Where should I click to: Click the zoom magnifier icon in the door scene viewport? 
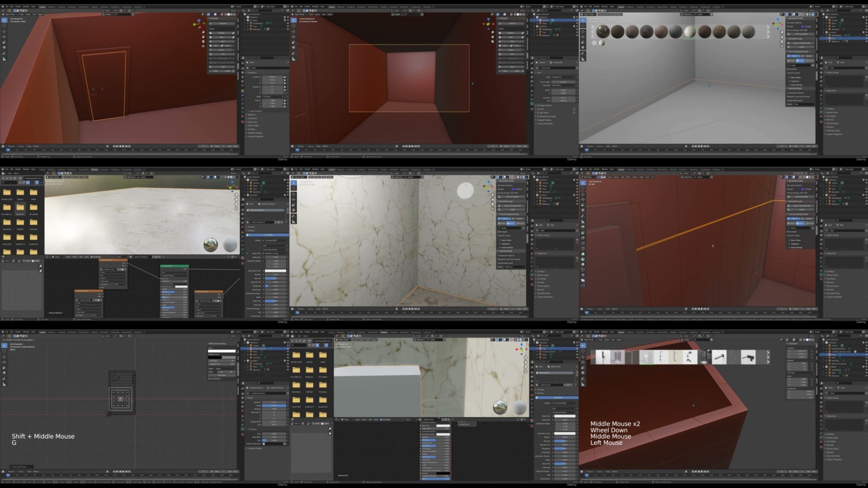(203, 32)
